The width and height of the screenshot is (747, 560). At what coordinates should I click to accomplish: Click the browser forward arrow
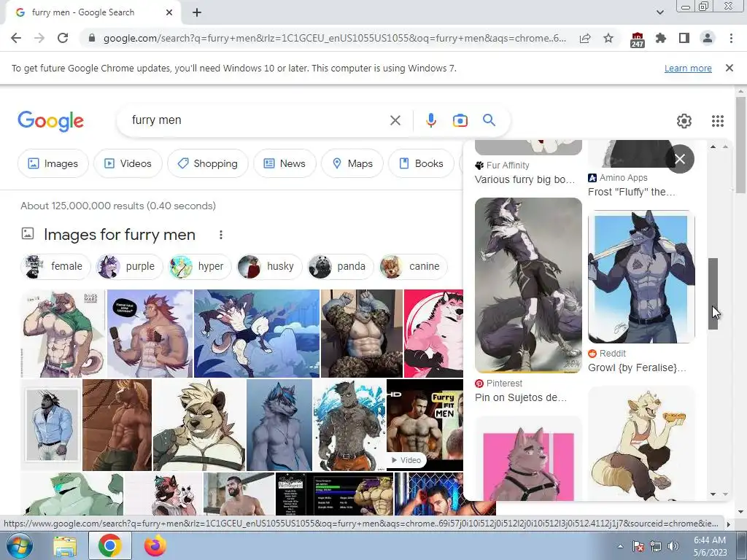[39, 38]
